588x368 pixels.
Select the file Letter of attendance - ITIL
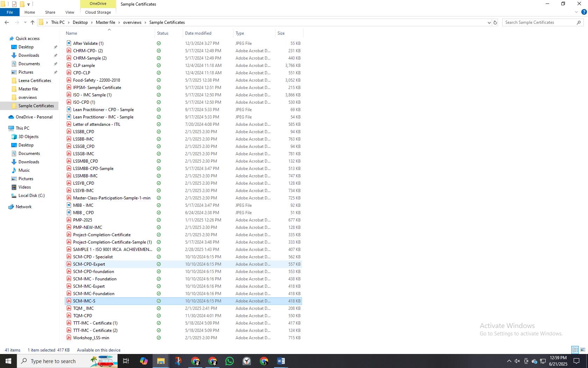pyautogui.click(x=97, y=124)
